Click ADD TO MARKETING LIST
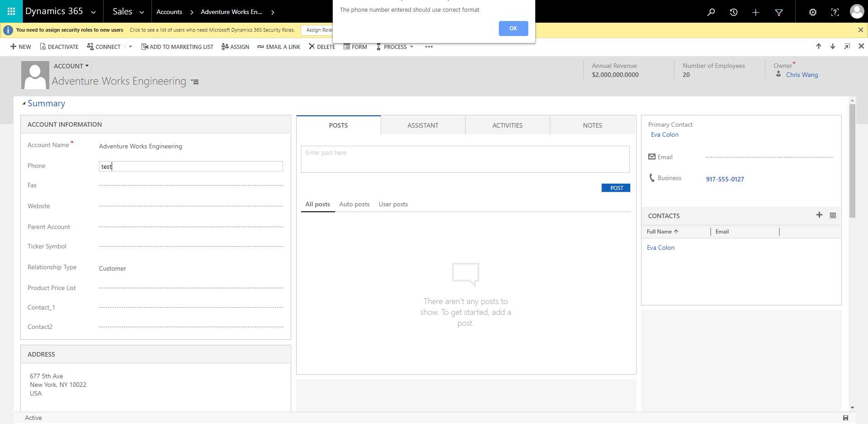This screenshot has height=424, width=868. click(x=177, y=47)
